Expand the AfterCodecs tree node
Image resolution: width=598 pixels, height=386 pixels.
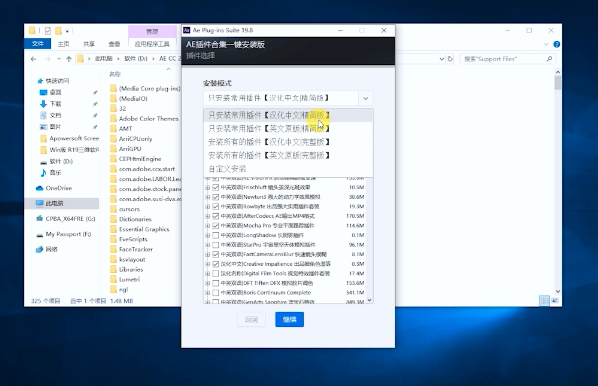click(x=207, y=216)
